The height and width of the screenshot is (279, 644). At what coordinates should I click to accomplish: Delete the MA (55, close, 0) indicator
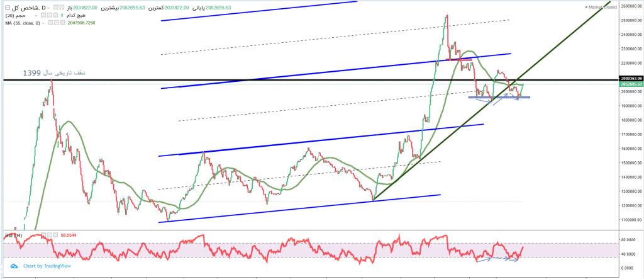click(63, 23)
